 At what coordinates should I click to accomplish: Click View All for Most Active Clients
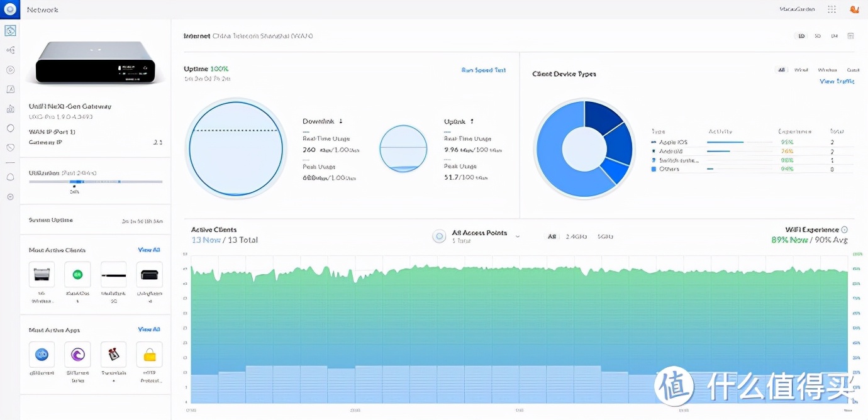click(x=149, y=250)
